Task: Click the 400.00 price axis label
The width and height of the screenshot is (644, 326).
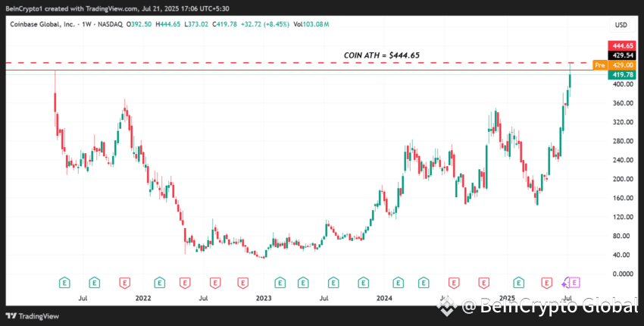Action: point(621,84)
